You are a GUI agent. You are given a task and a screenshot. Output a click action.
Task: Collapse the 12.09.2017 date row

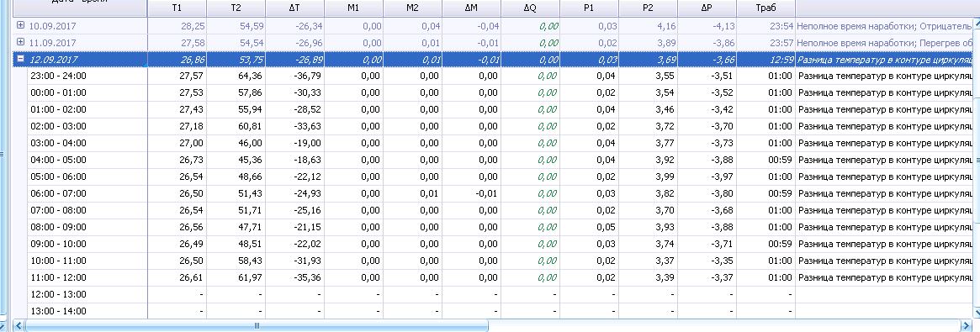tap(21, 59)
